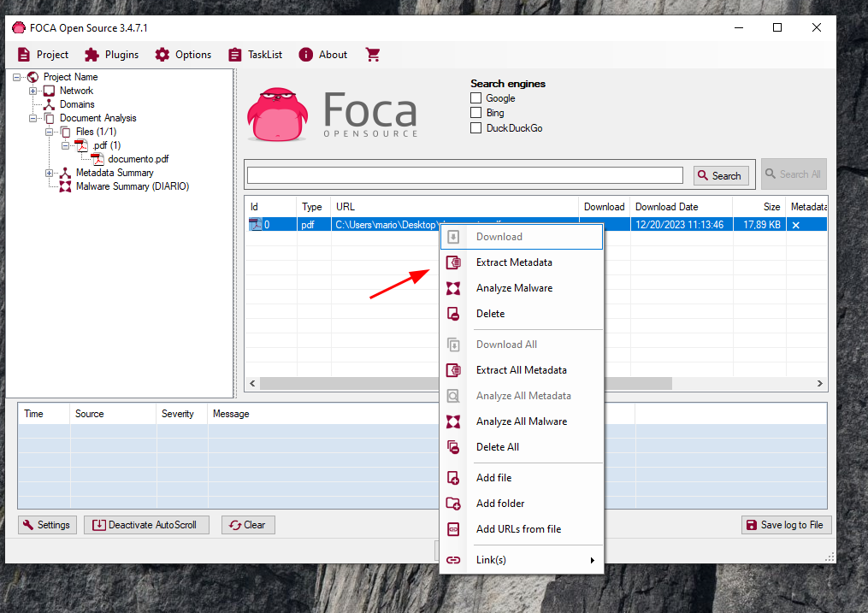Click Save log to File button
This screenshot has width=868, height=613.
[786, 525]
